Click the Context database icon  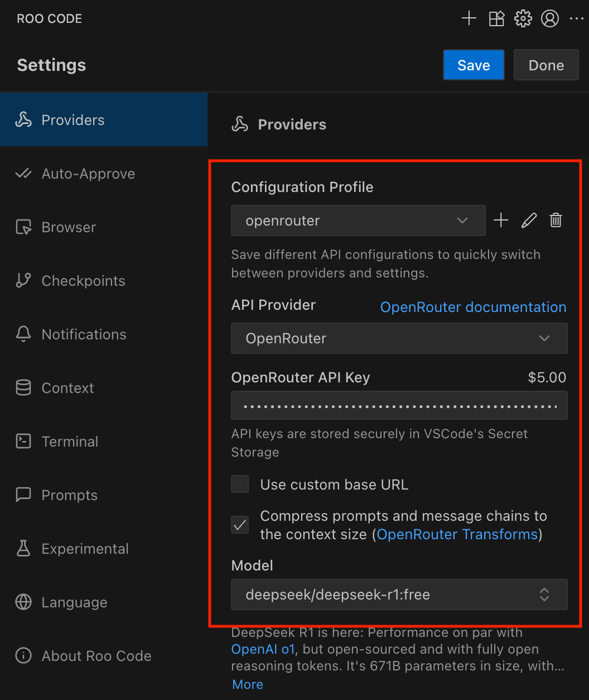tap(23, 387)
